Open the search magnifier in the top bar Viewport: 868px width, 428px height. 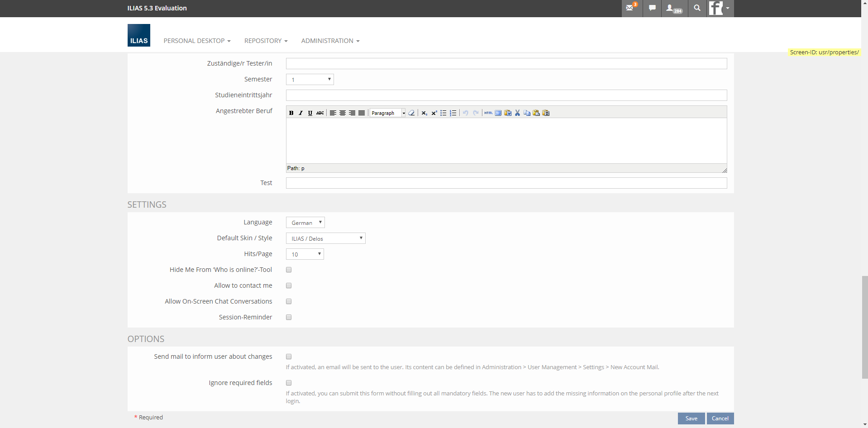point(697,8)
